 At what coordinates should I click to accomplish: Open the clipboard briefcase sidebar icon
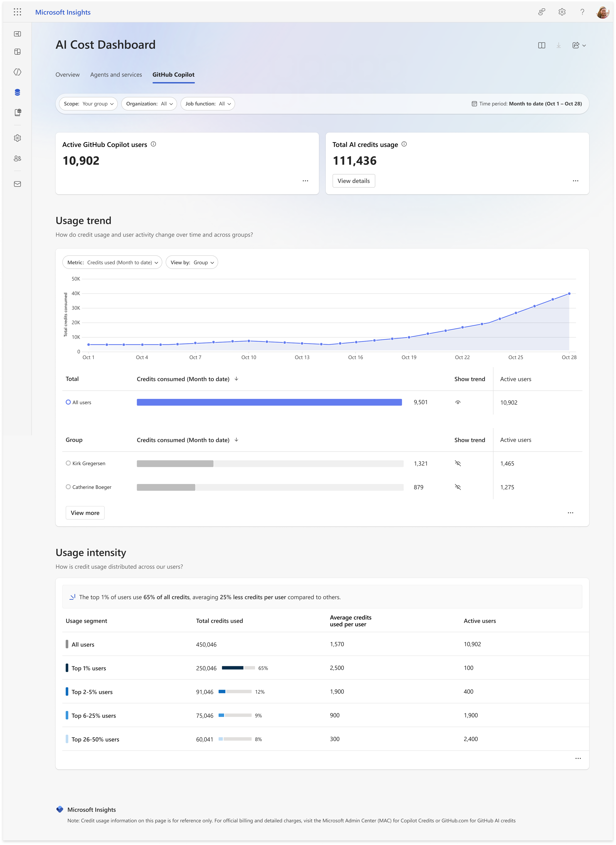18,112
